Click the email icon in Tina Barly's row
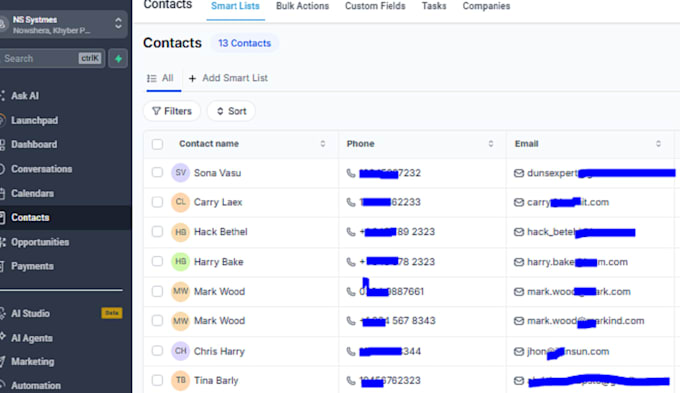This screenshot has height=393, width=680. (x=519, y=380)
